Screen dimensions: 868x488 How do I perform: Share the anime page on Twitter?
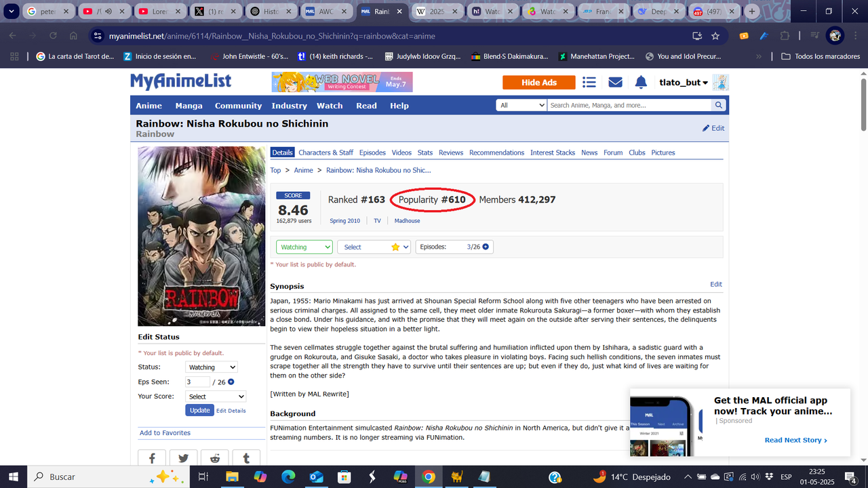click(183, 457)
